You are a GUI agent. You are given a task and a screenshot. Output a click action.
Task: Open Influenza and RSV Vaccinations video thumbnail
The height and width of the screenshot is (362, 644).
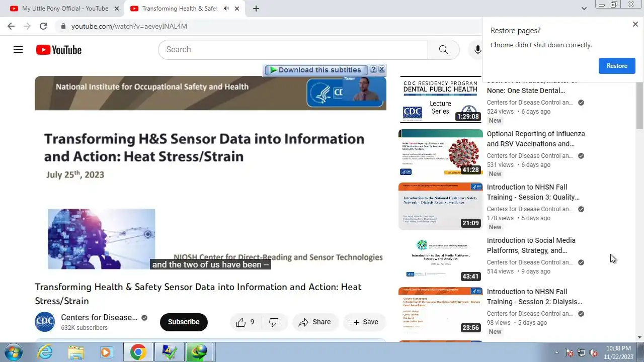(x=441, y=153)
